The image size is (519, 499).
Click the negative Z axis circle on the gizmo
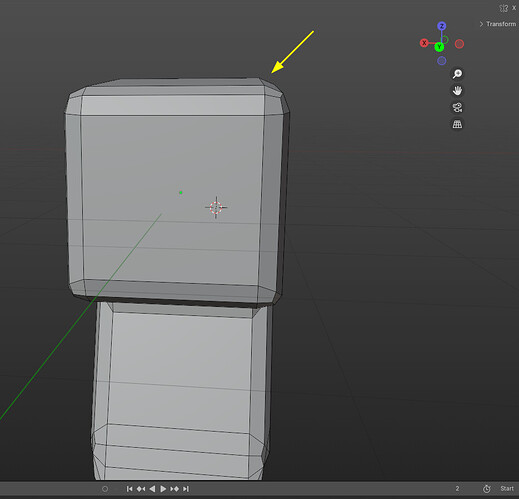[x=442, y=61]
